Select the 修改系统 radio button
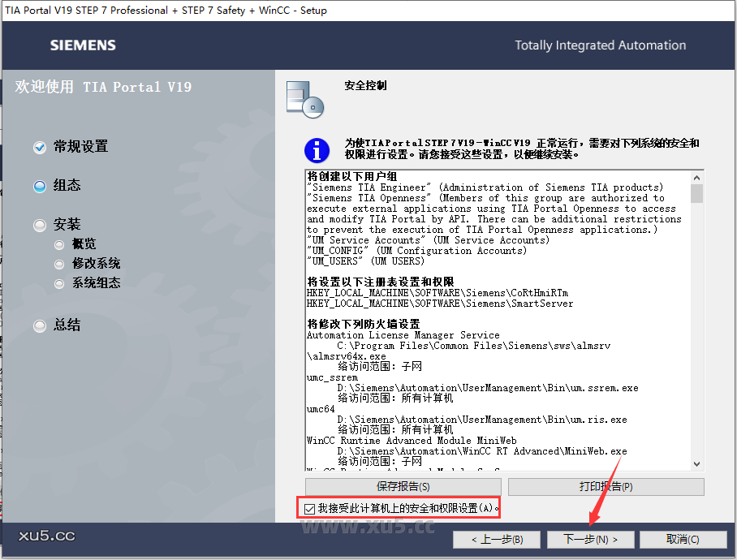 (58, 264)
